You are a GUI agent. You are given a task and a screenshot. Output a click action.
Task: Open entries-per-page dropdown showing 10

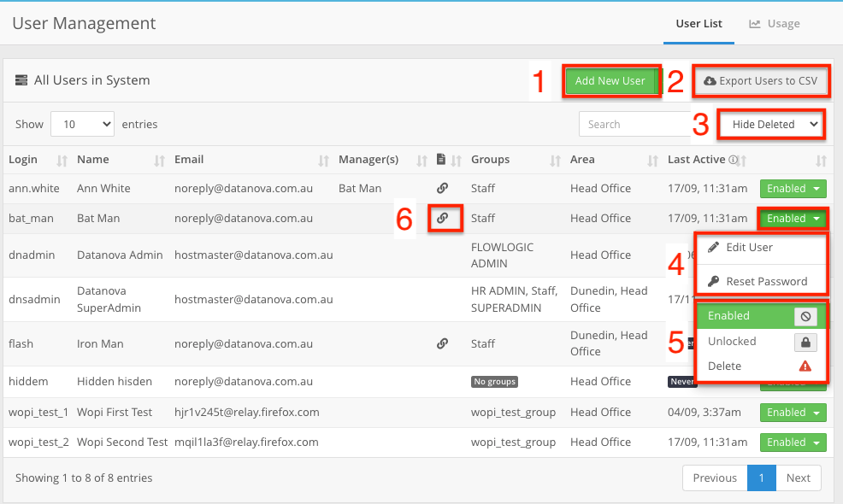pyautogui.click(x=82, y=124)
